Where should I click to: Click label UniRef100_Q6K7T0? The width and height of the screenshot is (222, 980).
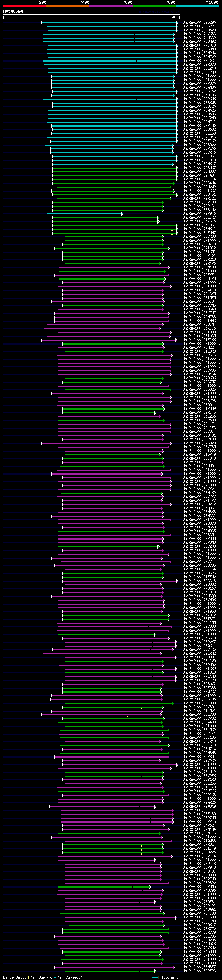pos(199,929)
